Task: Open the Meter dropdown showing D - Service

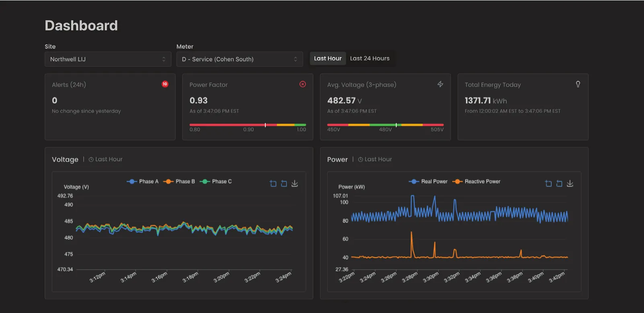Action: (240, 59)
